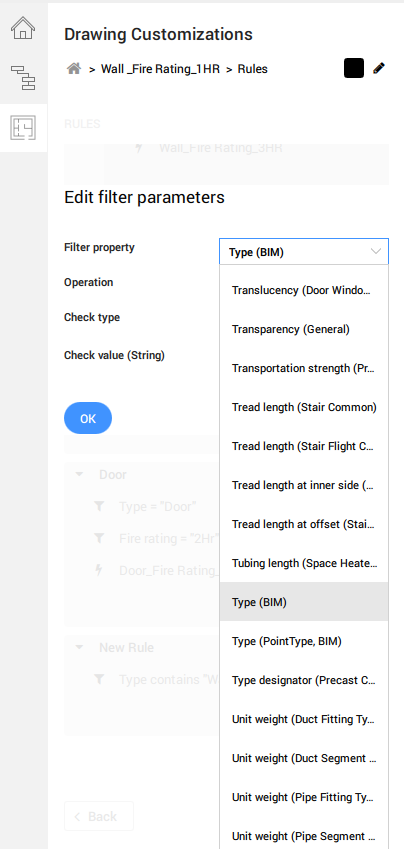Collapse the Door rule expander

point(80,474)
